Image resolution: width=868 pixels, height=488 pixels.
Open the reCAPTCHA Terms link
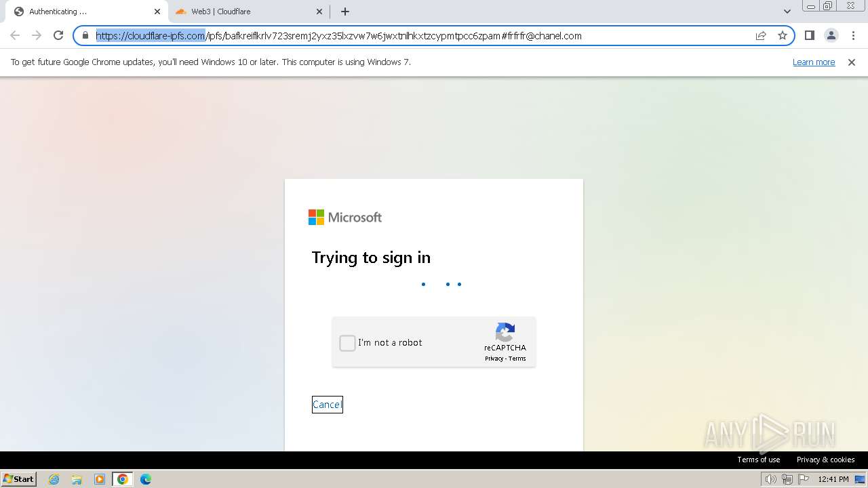(x=517, y=359)
